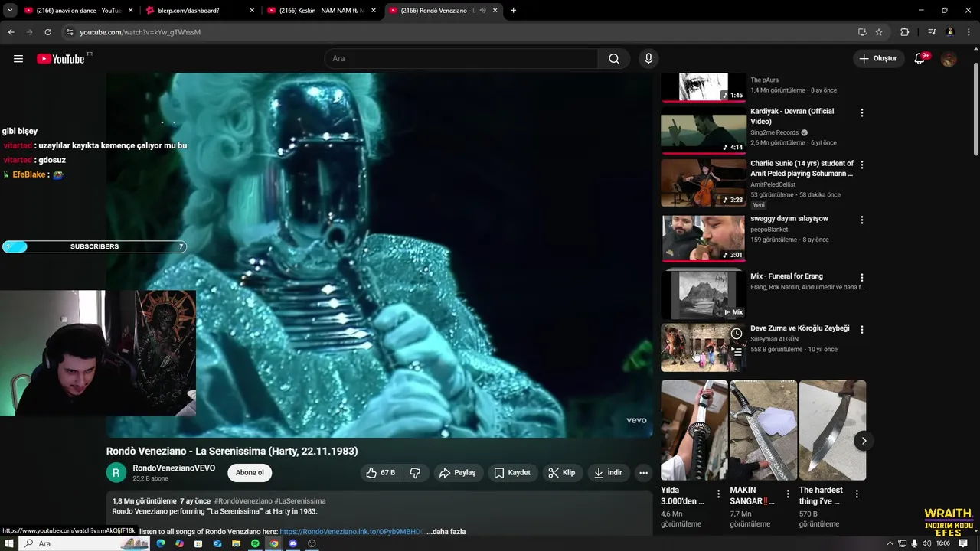Open options for MAKIN SANGAR short
Screen dimensions: 980x551
point(788,494)
